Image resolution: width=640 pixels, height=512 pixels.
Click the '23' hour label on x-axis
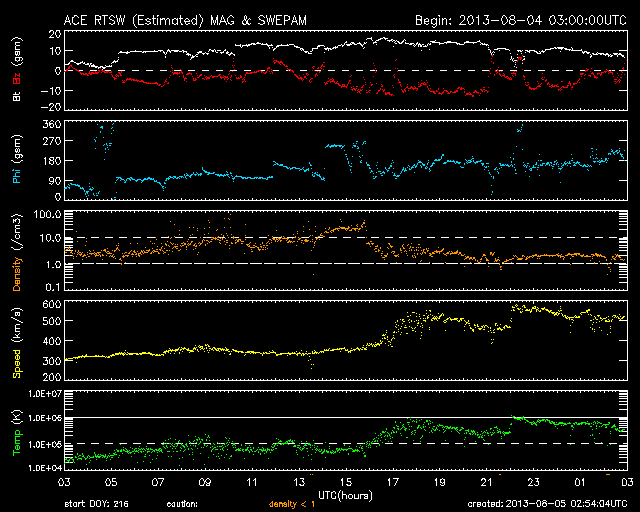pyautogui.click(x=533, y=483)
